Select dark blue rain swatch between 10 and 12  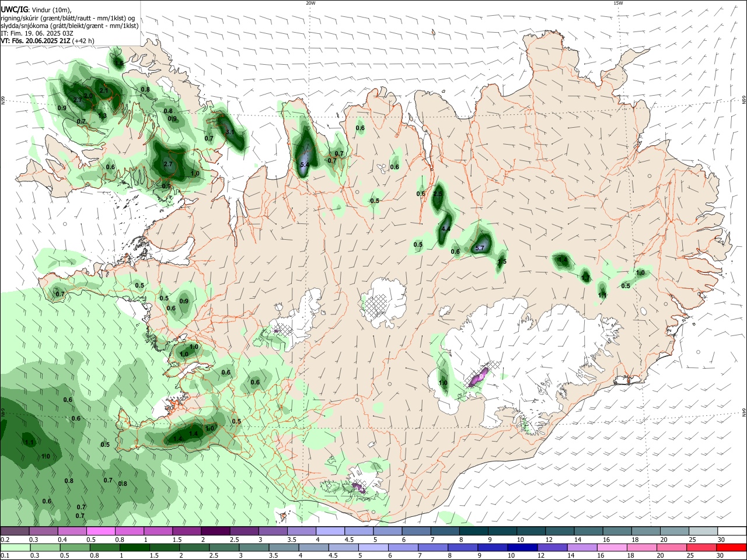[x=522, y=547]
